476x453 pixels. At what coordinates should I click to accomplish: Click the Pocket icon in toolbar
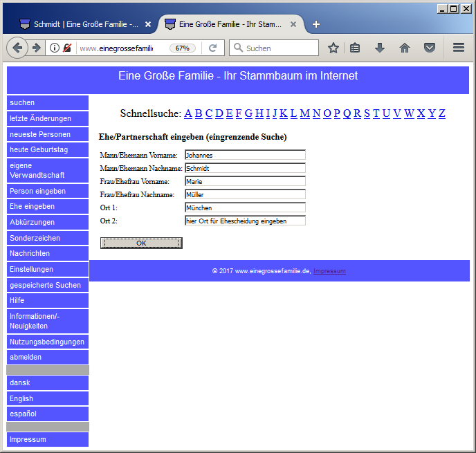point(430,48)
